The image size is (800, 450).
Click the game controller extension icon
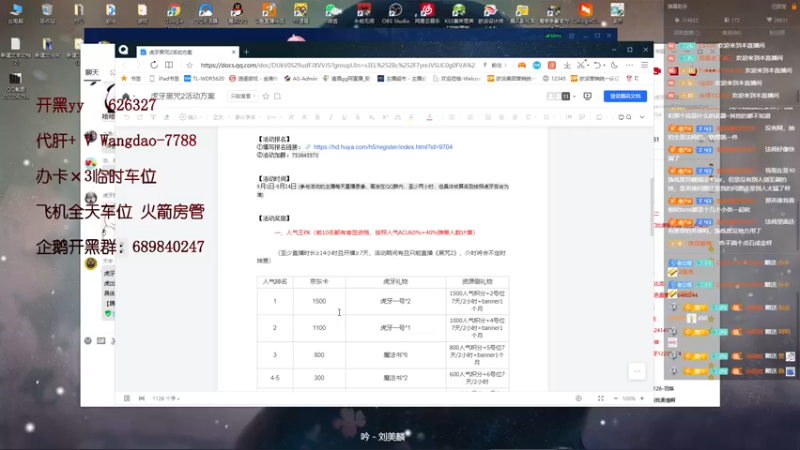click(521, 65)
